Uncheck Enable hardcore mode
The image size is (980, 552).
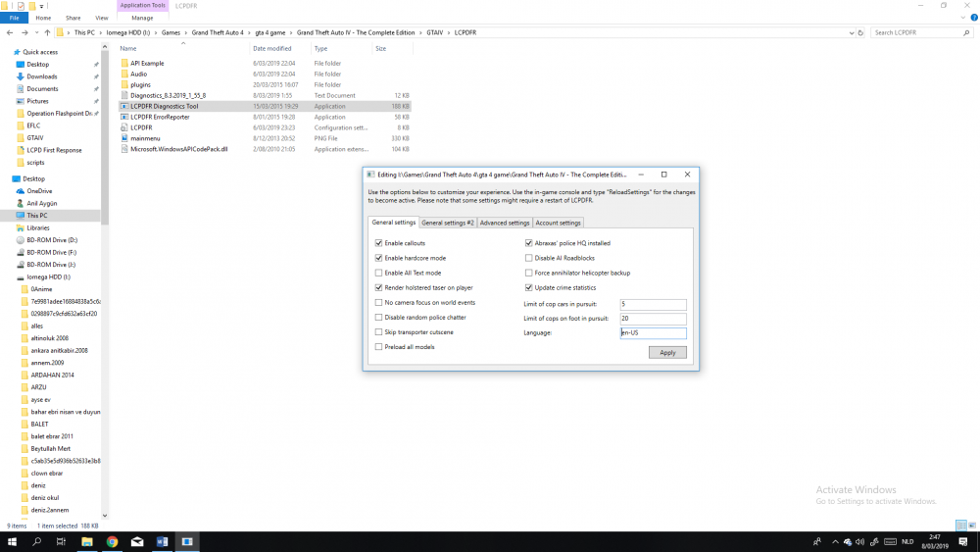tap(378, 258)
